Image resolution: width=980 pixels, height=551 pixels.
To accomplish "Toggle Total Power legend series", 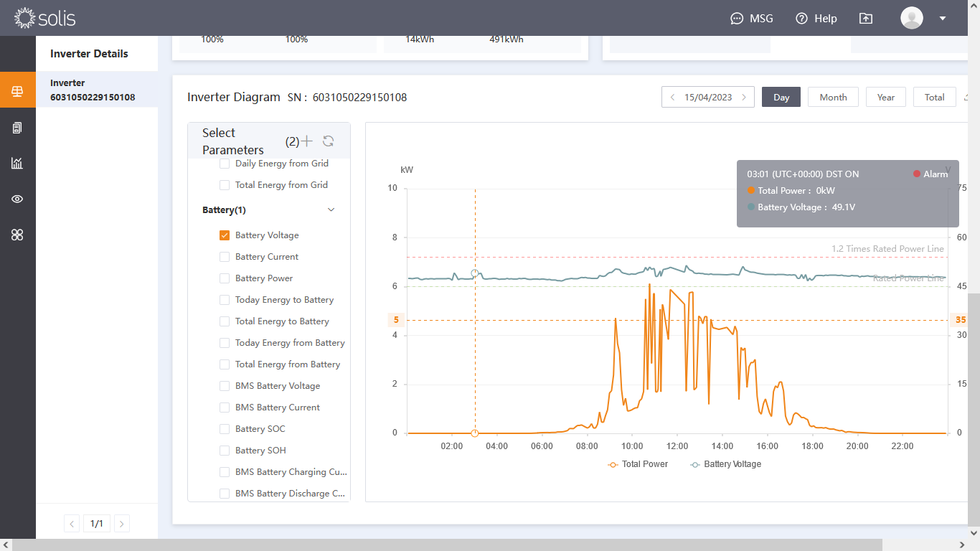I will [x=638, y=464].
